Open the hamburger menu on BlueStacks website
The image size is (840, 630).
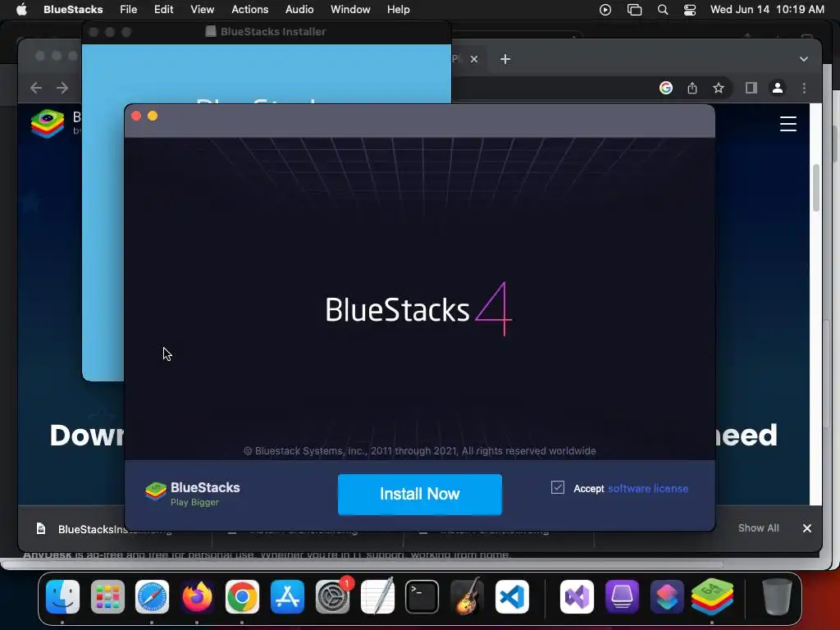[x=788, y=124]
